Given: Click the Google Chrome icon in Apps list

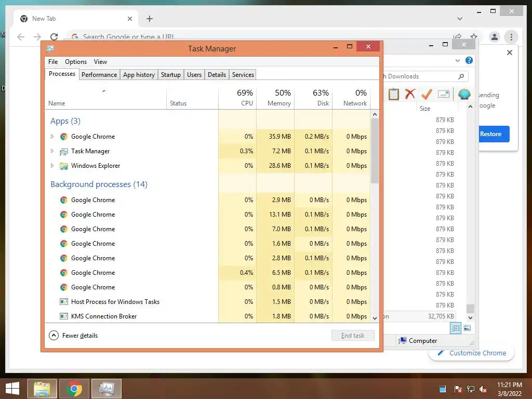Looking at the screenshot, I should tap(63, 137).
